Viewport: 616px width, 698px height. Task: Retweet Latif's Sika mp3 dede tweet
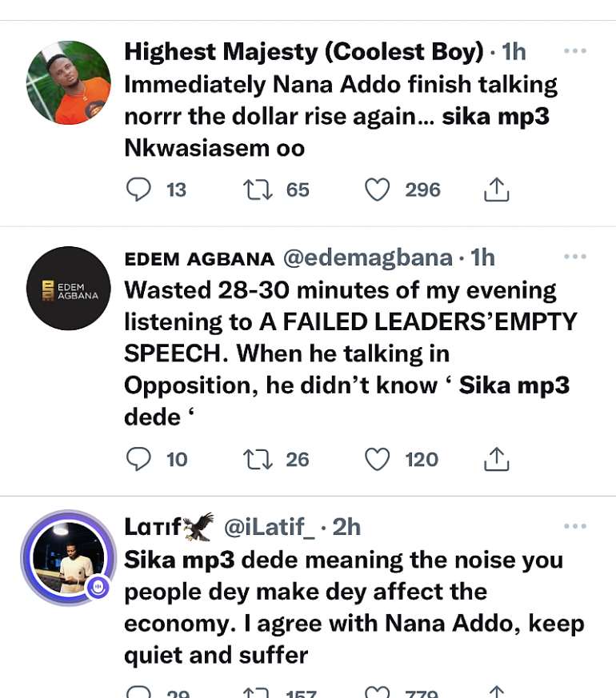(x=257, y=692)
